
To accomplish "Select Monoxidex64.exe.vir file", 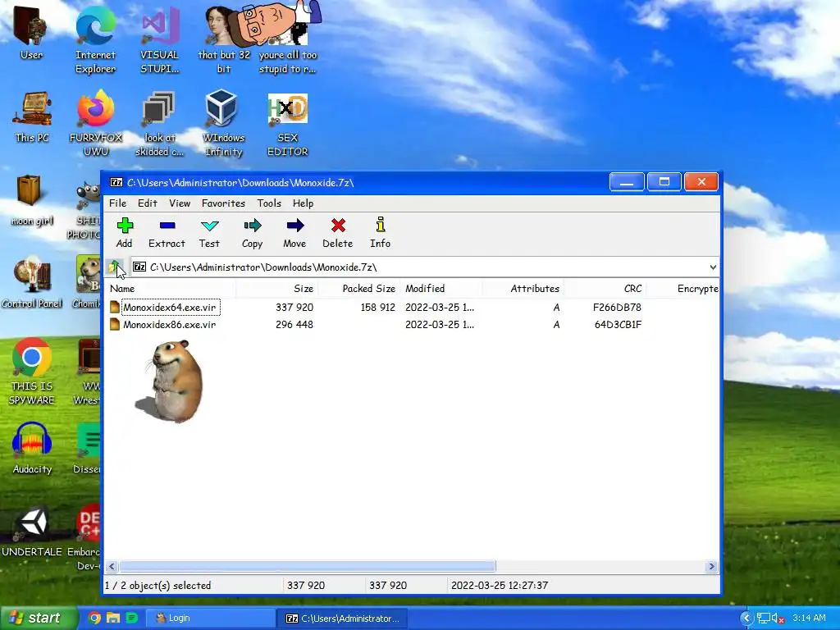I will coord(169,307).
